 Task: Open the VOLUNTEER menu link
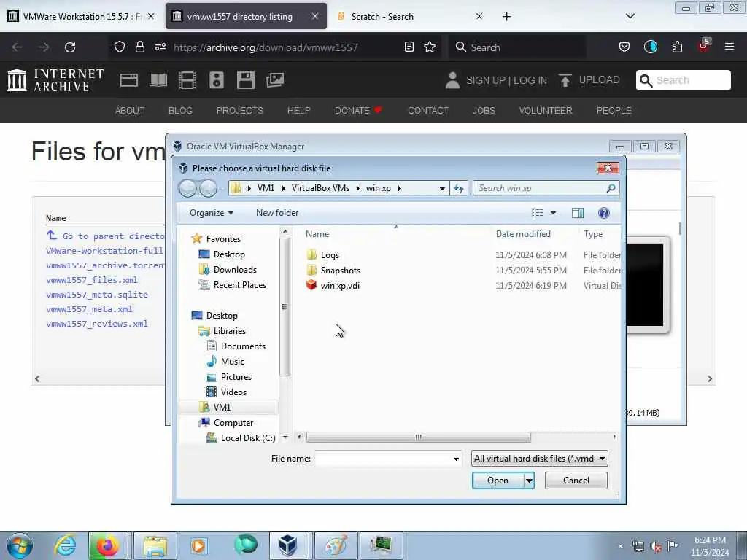(x=546, y=111)
